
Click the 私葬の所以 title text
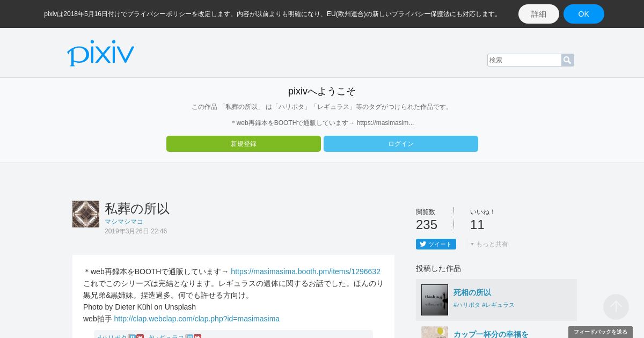[137, 209]
